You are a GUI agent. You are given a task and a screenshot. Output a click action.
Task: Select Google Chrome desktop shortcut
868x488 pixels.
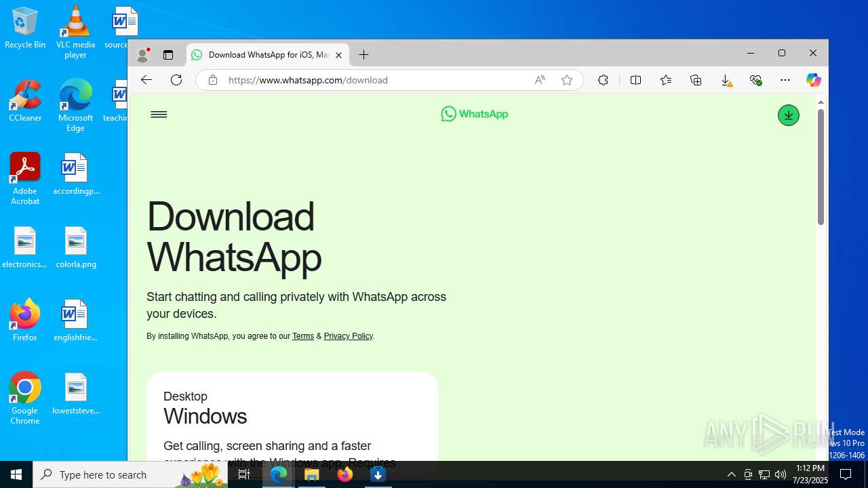click(x=25, y=399)
